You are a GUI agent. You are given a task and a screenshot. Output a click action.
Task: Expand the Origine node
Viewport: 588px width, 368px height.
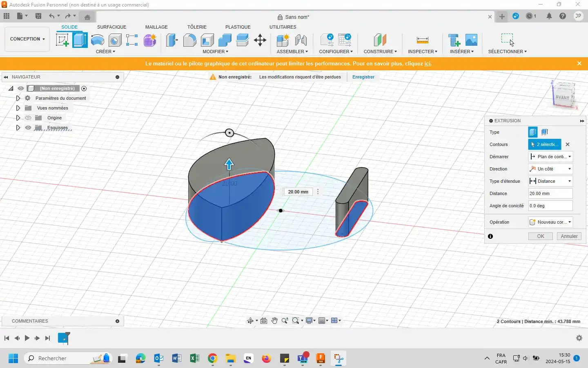click(x=18, y=118)
